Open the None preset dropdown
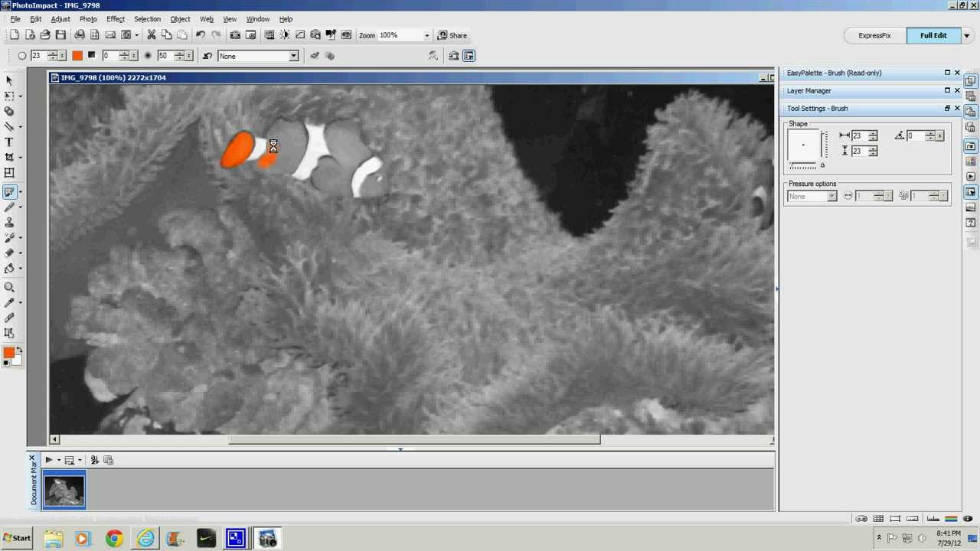The width and height of the screenshot is (980, 551). [293, 56]
